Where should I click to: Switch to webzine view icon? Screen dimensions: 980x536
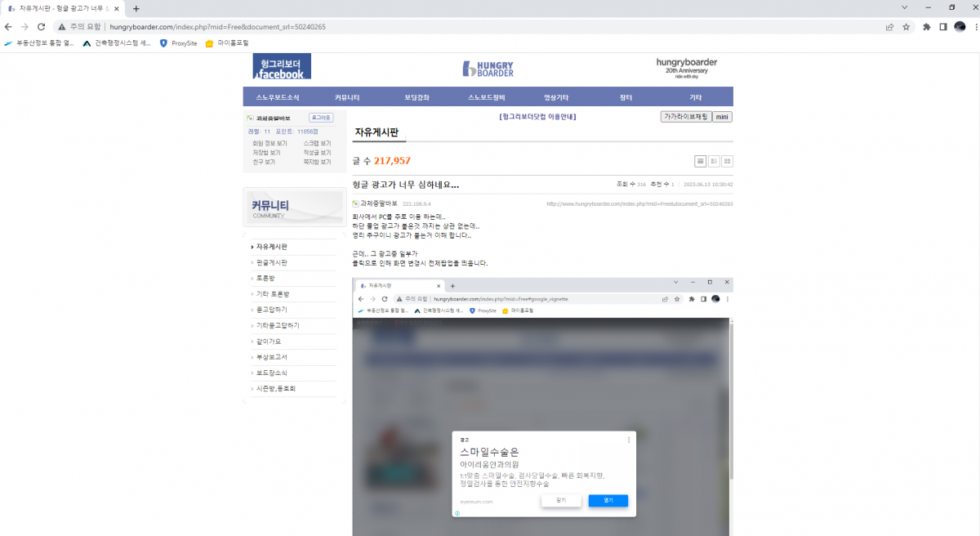(714, 161)
